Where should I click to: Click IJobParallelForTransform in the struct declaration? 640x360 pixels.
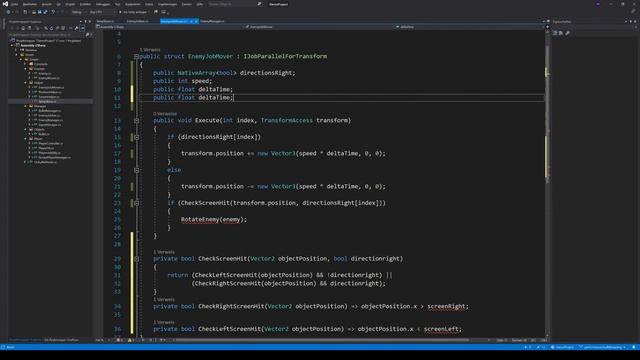285,56
